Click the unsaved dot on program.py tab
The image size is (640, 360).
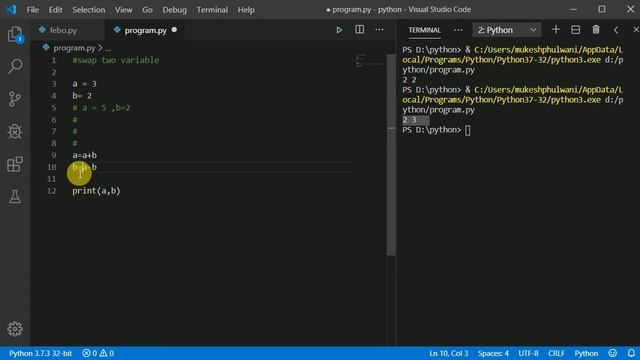click(x=174, y=29)
